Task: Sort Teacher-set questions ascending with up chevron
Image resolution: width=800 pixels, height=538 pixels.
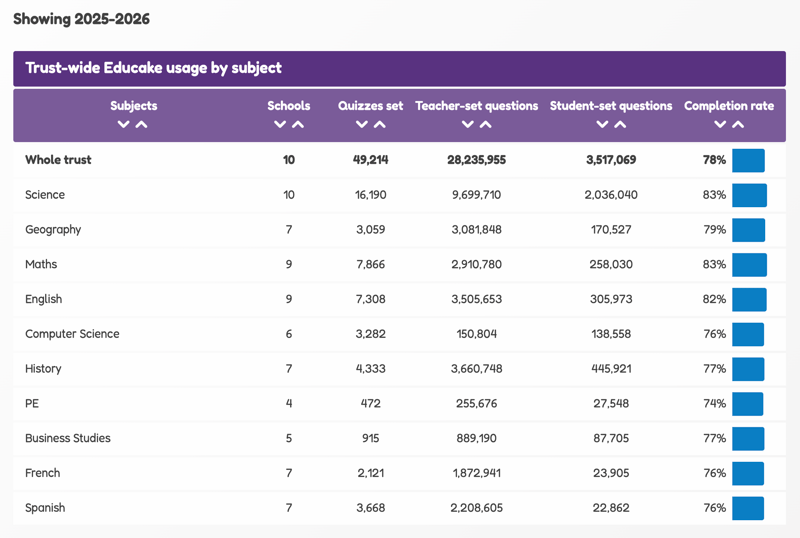Action: 486,124
